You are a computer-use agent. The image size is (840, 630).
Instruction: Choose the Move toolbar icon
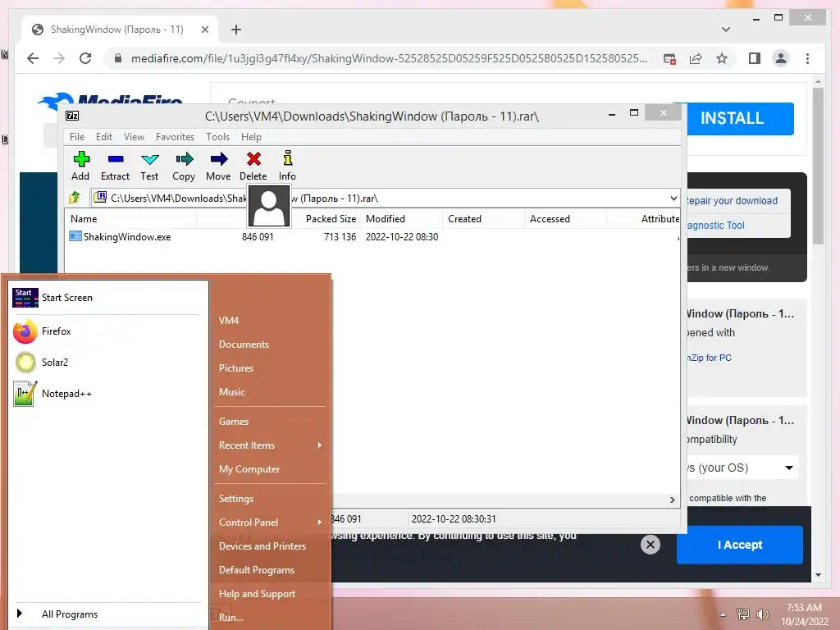coord(218,166)
